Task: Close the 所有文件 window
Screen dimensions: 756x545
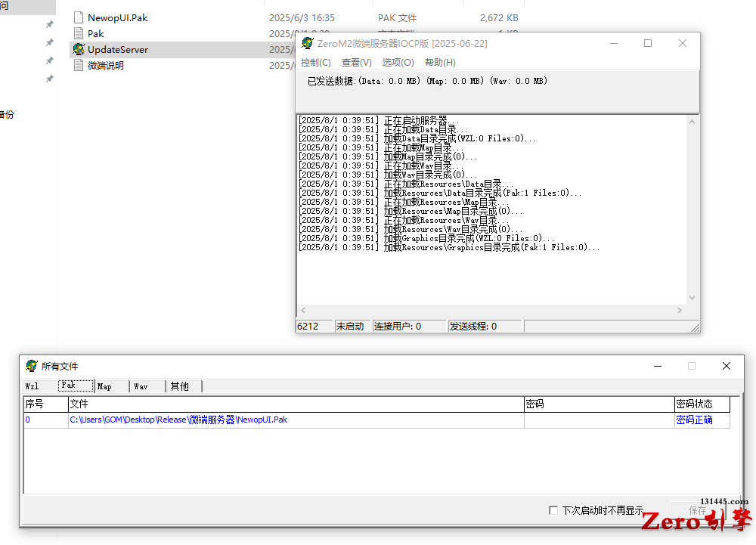Action: [727, 366]
